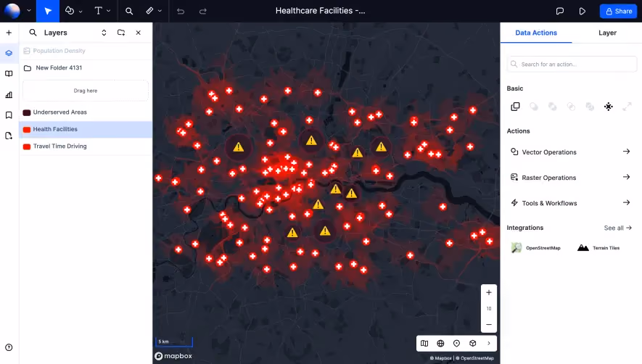The image size is (642, 364).
Task: Create a new folder in Layers panel
Action: [x=121, y=33]
